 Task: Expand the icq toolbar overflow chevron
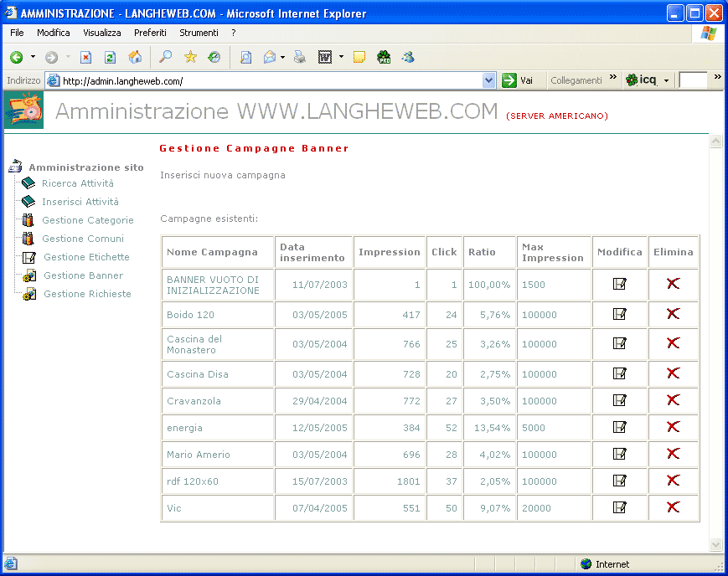point(717,76)
